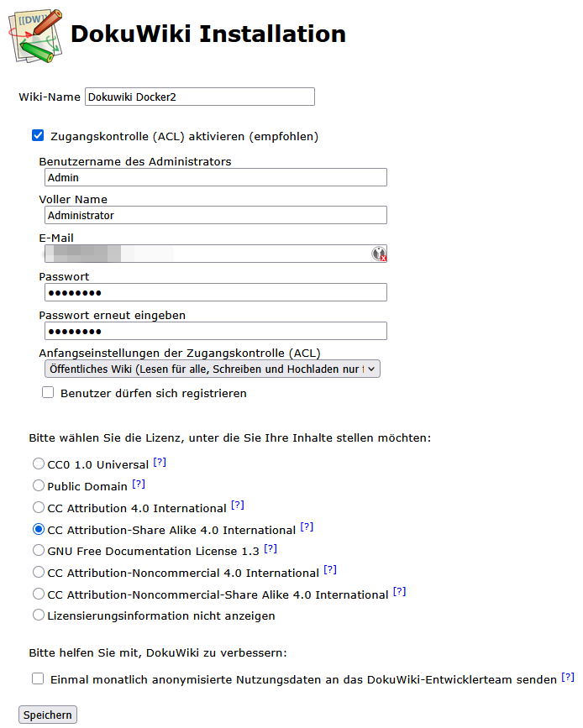Viewport: 583px width, 728px height.
Task: Open help link for GNU Free Documentation License
Action: click(270, 549)
